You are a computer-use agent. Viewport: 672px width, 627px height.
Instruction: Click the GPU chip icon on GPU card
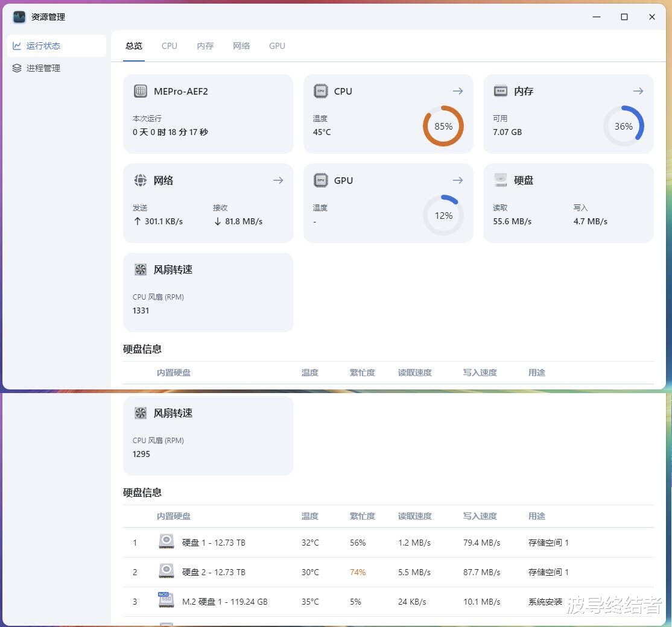(x=320, y=180)
